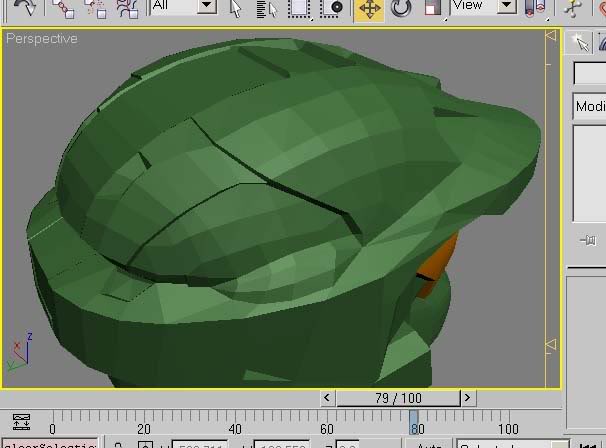The width and height of the screenshot is (606, 448).
Task: Click the Go to Start playback button
Action: pos(589,445)
